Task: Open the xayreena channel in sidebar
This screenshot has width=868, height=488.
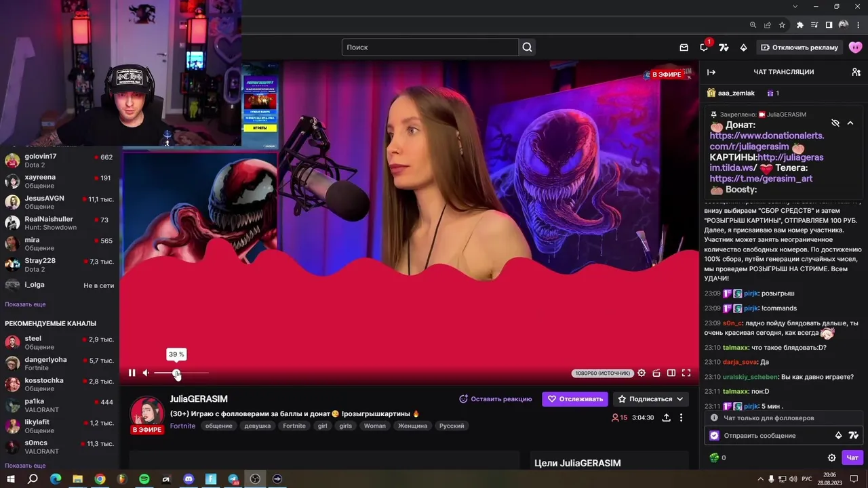Action: (60, 182)
